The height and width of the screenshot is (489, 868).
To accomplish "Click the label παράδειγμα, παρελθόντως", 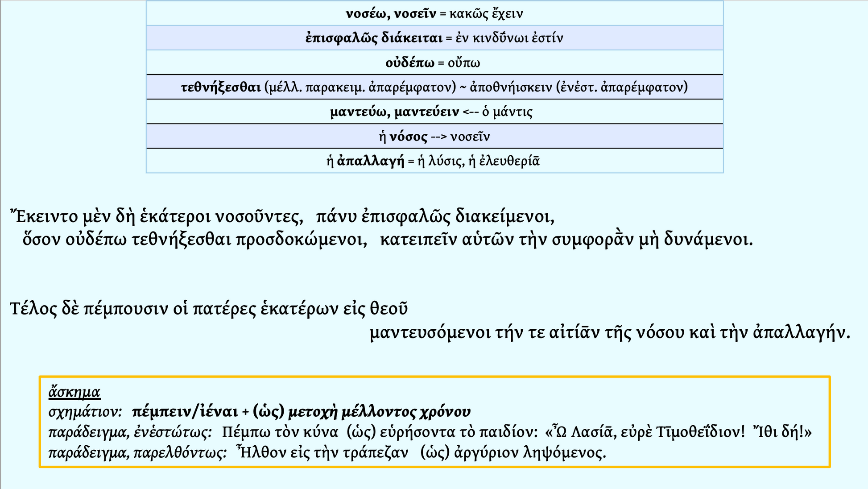I will point(137,453).
